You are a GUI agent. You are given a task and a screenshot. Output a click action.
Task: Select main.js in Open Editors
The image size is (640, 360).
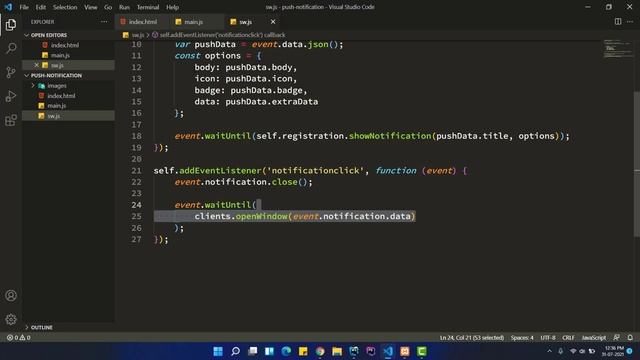point(60,55)
